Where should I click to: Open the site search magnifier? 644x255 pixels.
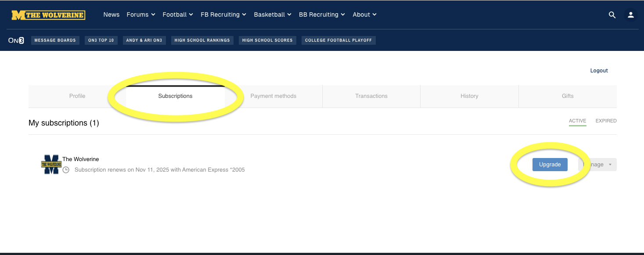pyautogui.click(x=612, y=15)
